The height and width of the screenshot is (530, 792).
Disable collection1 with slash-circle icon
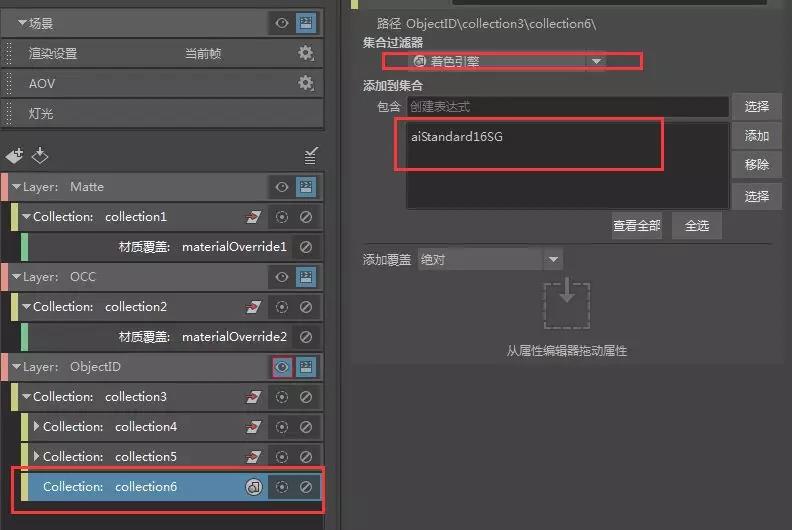[x=306, y=217]
